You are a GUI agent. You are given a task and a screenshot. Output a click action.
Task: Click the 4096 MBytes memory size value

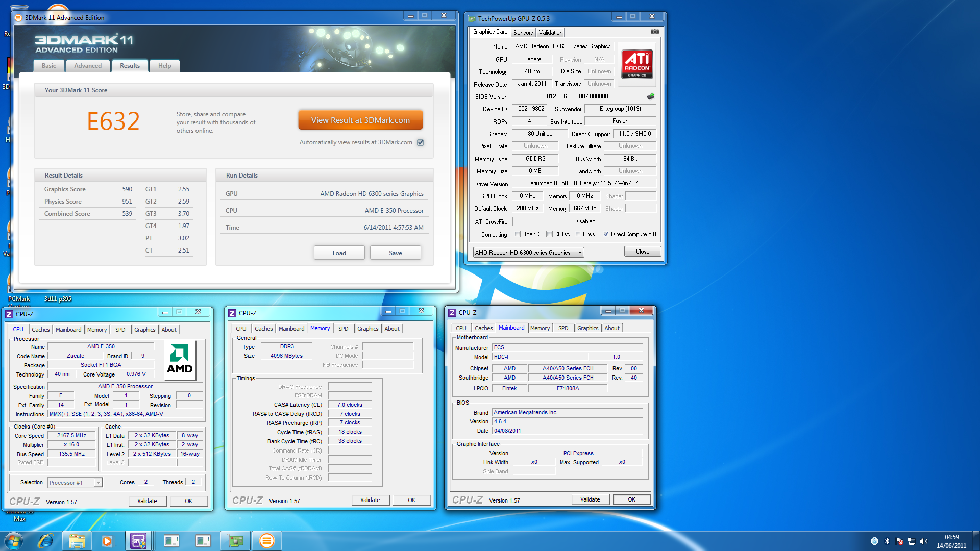286,356
